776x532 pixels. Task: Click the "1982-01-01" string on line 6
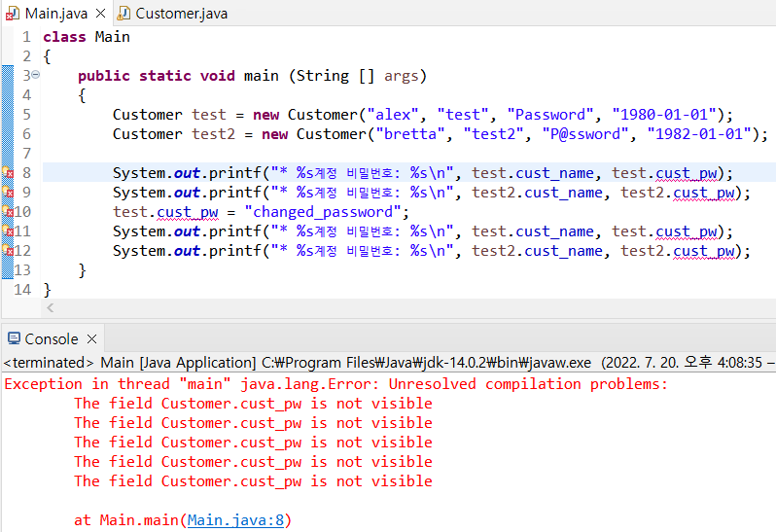point(699,134)
